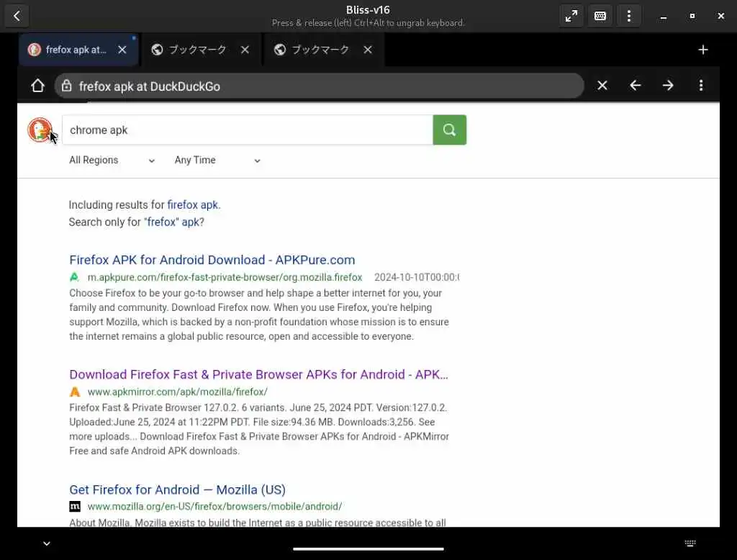This screenshot has width=737, height=560.
Task: Navigate forward with the browser right arrow
Action: pos(668,86)
